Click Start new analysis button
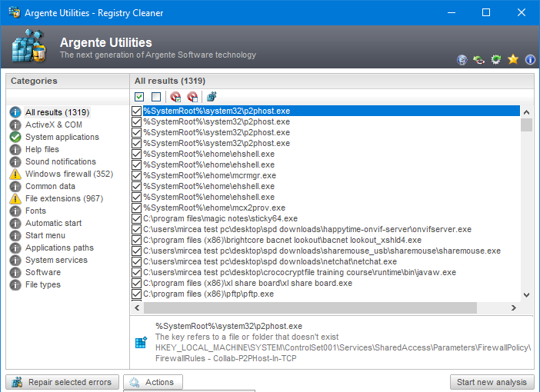Image resolution: width=540 pixels, height=392 pixels. 492,382
